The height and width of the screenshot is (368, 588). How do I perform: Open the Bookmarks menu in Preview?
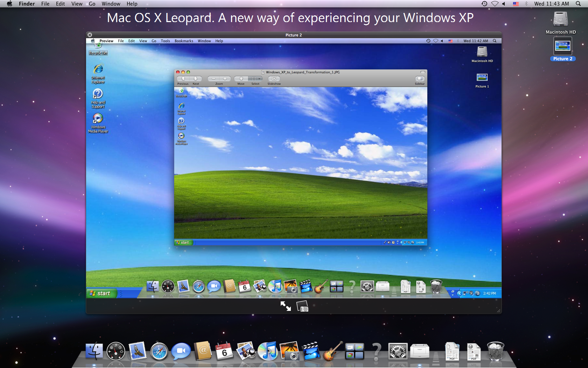point(184,41)
